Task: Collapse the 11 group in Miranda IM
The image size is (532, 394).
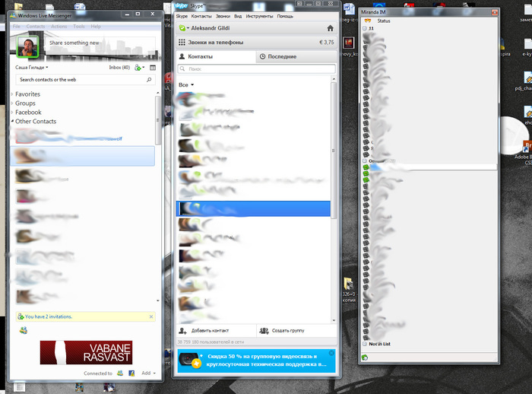Action: coord(365,29)
